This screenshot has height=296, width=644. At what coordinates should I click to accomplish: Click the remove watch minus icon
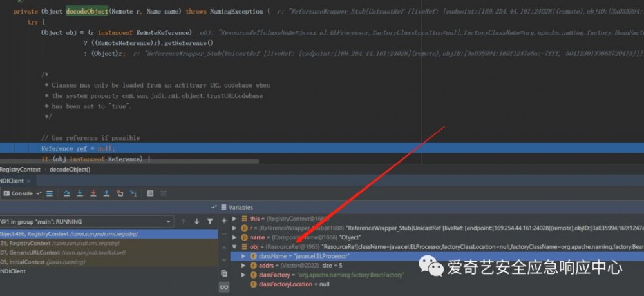point(224,234)
